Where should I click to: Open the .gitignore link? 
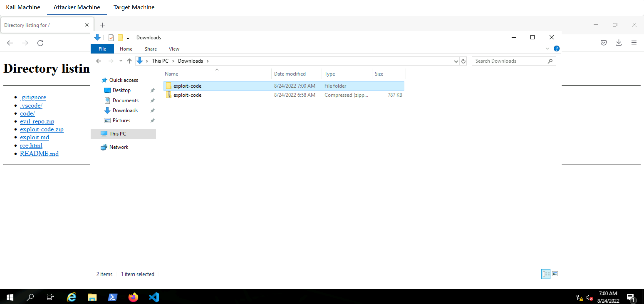click(x=33, y=97)
